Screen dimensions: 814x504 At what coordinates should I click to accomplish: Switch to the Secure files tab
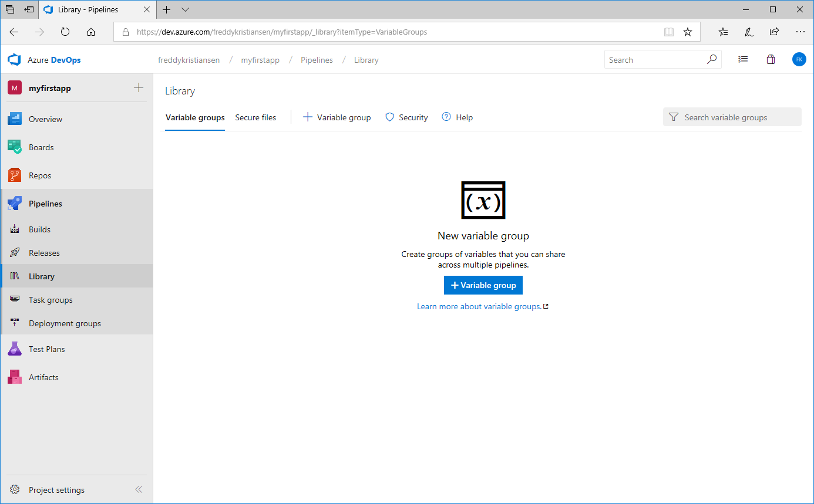(x=255, y=117)
